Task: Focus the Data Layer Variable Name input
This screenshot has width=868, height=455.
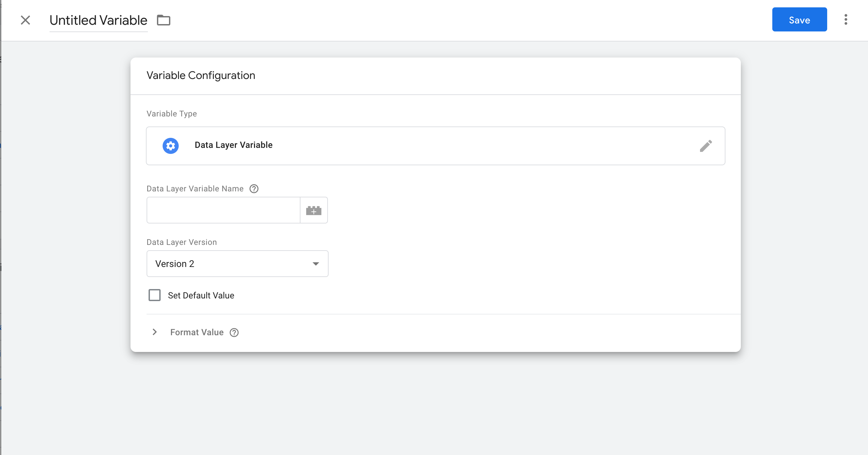Action: tap(223, 210)
